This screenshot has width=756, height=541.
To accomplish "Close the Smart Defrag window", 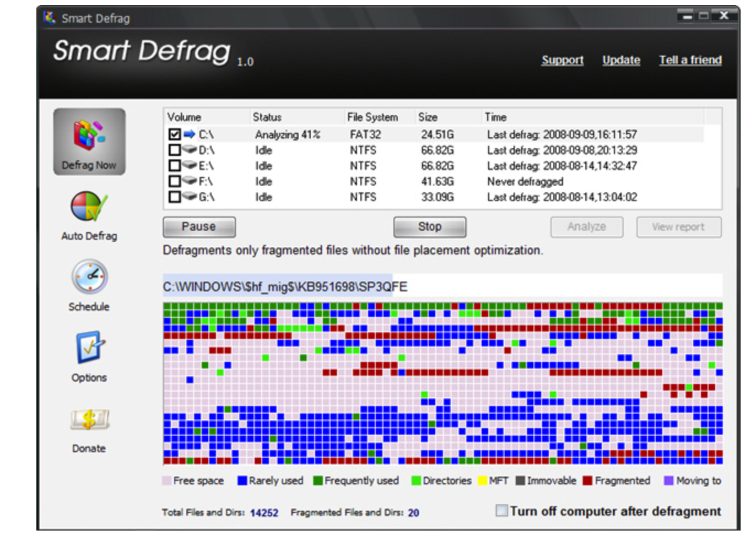I will [x=725, y=16].
